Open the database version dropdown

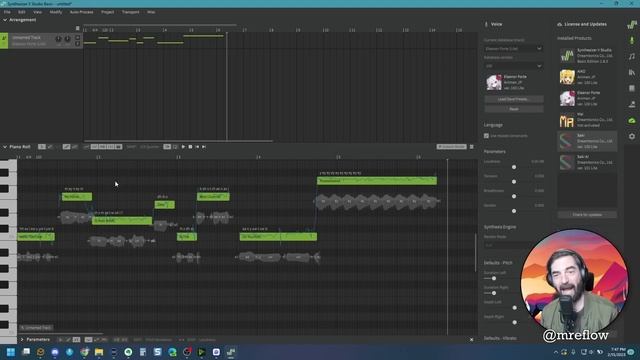pyautogui.click(x=513, y=66)
